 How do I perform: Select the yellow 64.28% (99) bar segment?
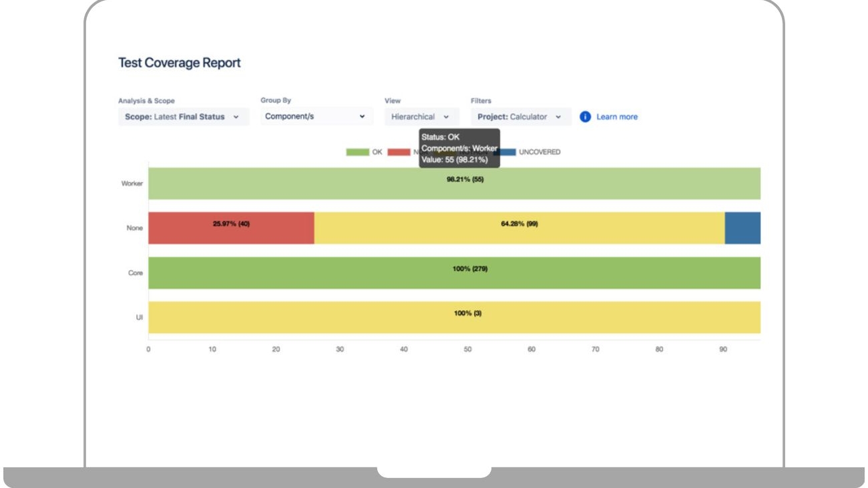(x=519, y=228)
